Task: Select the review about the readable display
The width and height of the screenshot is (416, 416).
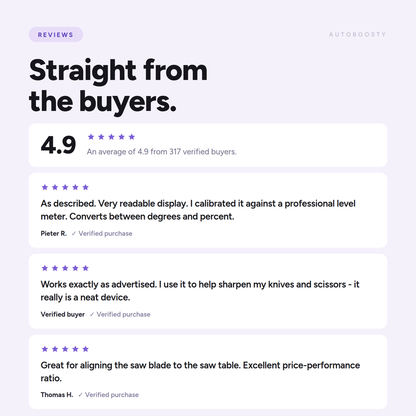Action: point(208,210)
